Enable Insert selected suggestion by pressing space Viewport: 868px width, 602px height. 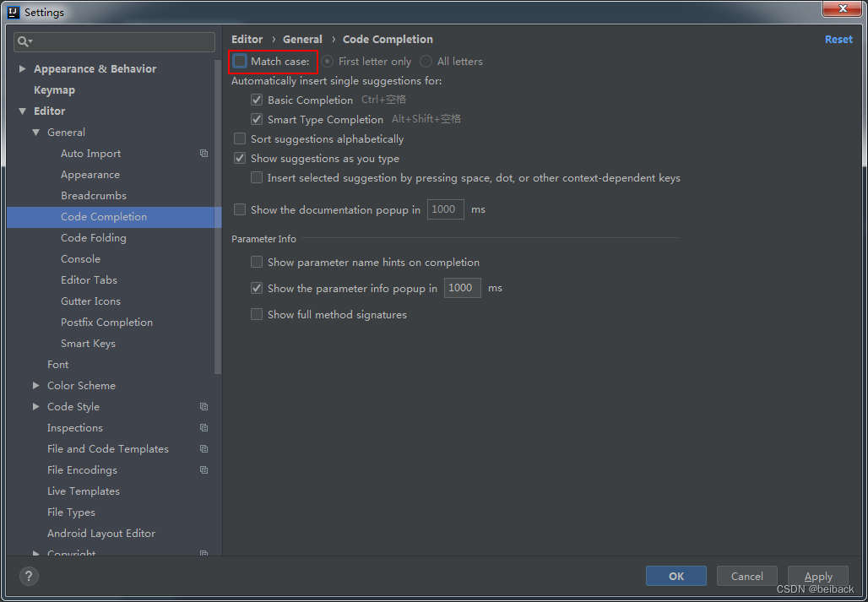pyautogui.click(x=257, y=178)
